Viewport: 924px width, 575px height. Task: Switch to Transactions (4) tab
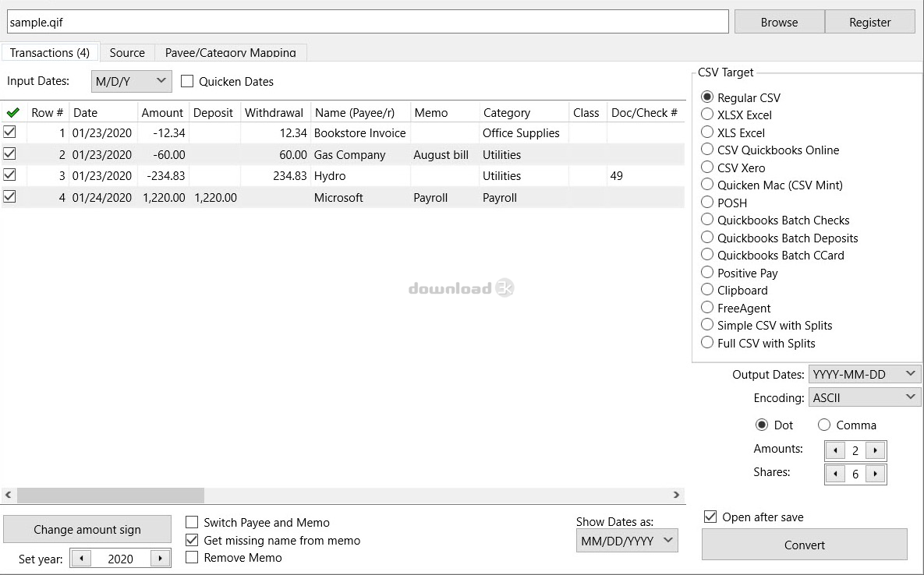50,52
